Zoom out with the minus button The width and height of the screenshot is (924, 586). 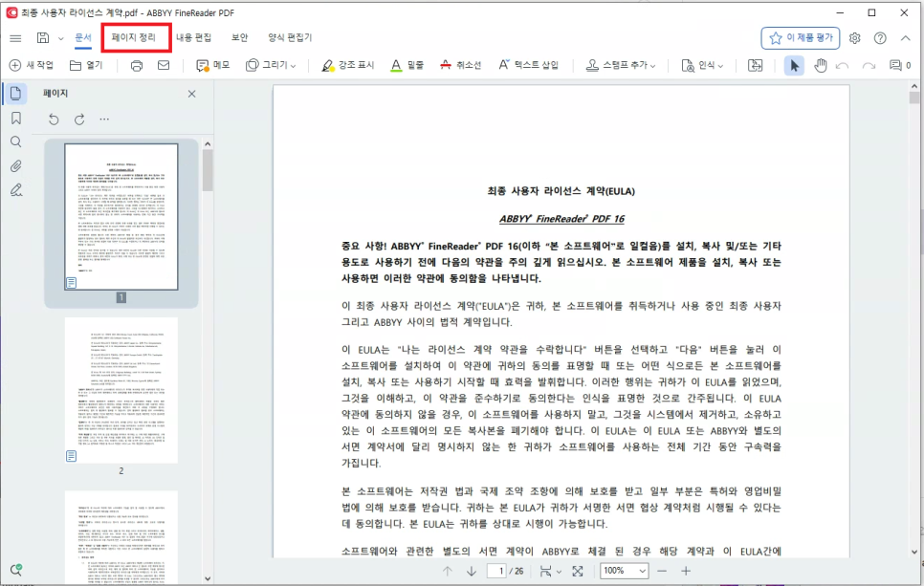click(x=662, y=571)
